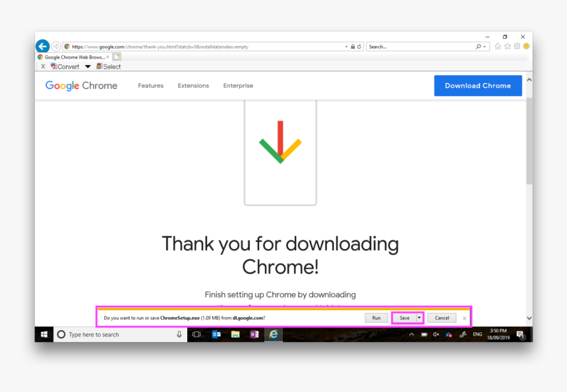Open the Tools gear icon
567x392 pixels.
517,46
